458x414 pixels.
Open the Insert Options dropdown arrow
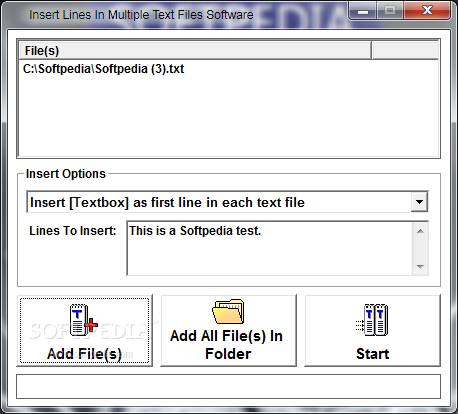coord(419,202)
